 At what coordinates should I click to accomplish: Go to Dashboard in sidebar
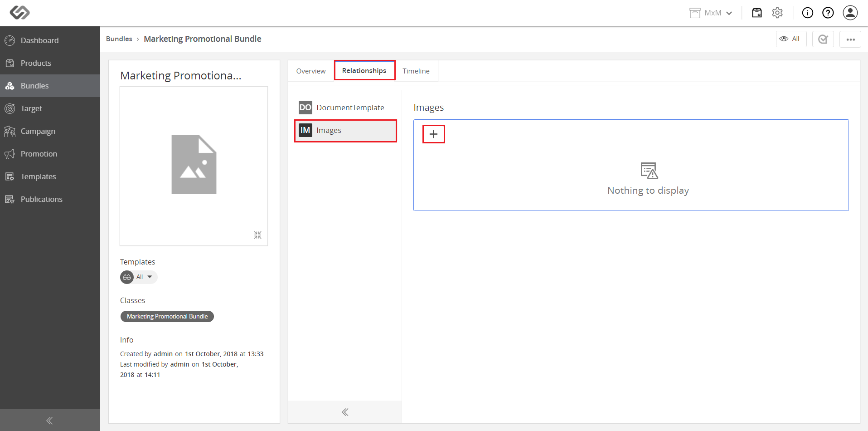pos(50,40)
